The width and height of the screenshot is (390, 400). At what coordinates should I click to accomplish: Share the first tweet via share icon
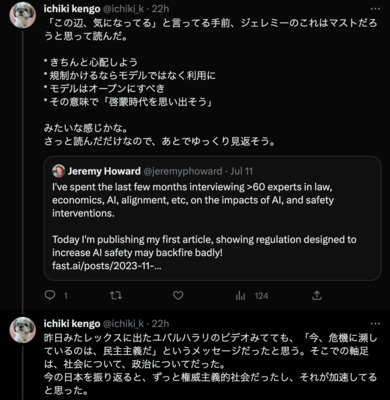[317, 295]
